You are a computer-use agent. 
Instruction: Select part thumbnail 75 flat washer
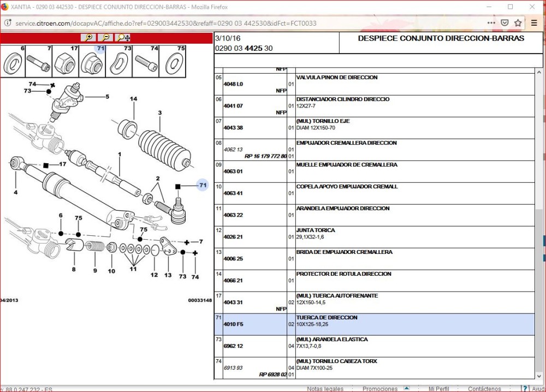point(173,61)
